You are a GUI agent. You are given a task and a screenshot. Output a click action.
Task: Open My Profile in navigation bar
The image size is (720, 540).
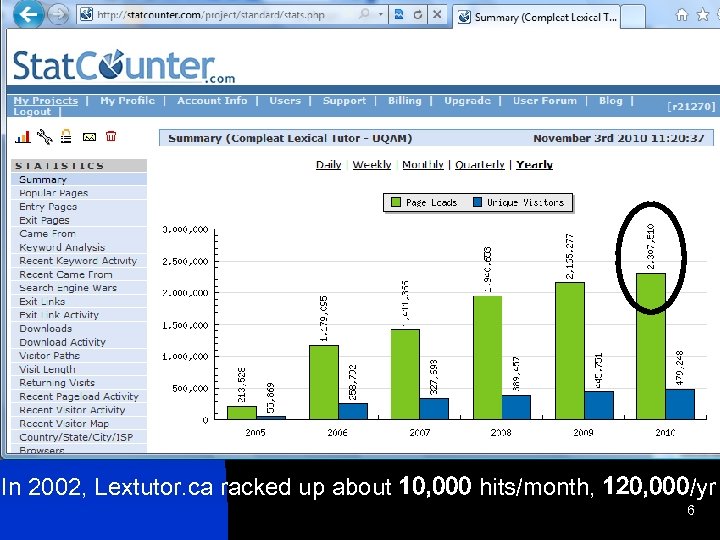point(127,101)
